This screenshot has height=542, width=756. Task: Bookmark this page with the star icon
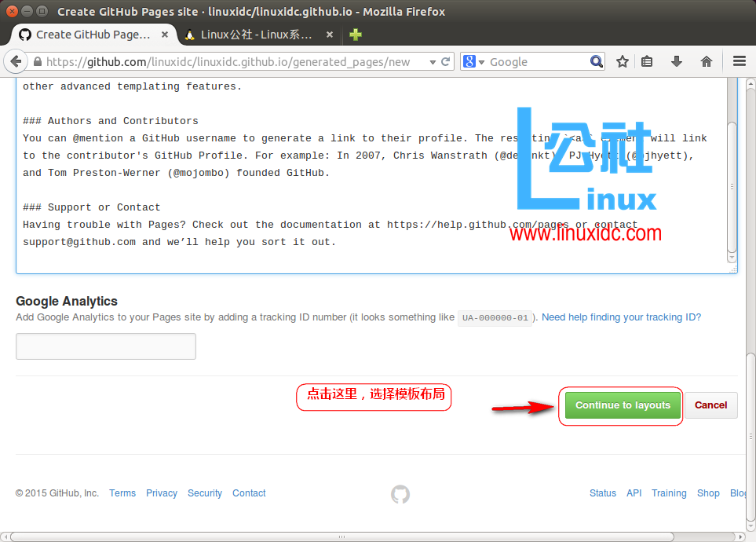(623, 62)
